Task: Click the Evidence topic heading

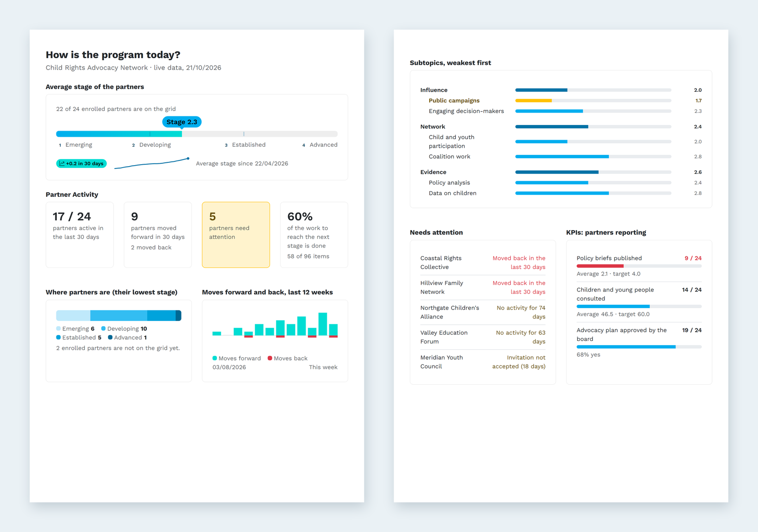Action: [433, 172]
